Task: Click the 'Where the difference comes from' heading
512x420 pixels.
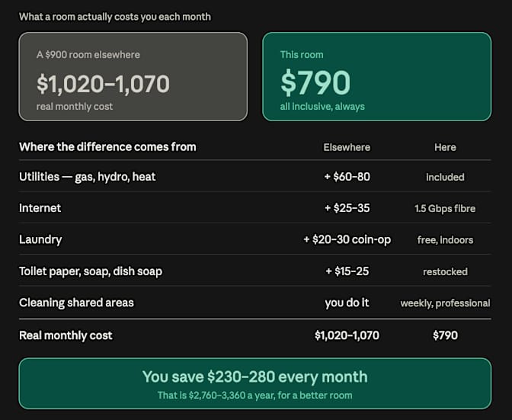Action: pyautogui.click(x=107, y=147)
